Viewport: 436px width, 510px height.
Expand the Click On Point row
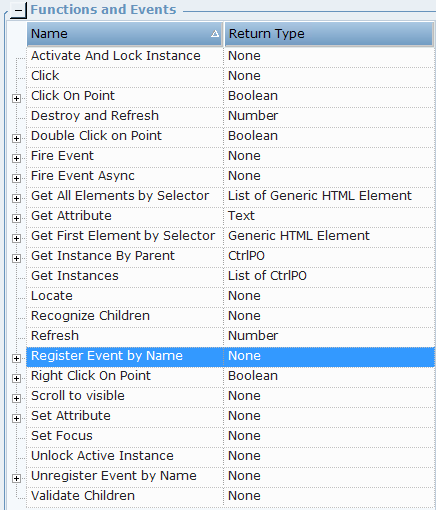point(16,98)
